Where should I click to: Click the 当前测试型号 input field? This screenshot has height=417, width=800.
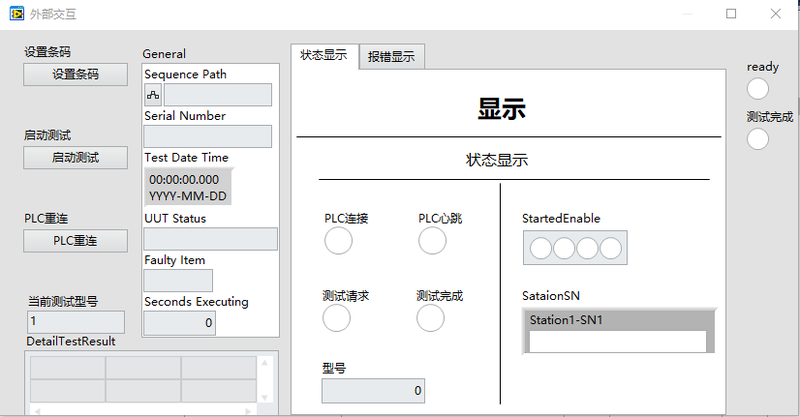tap(76, 322)
